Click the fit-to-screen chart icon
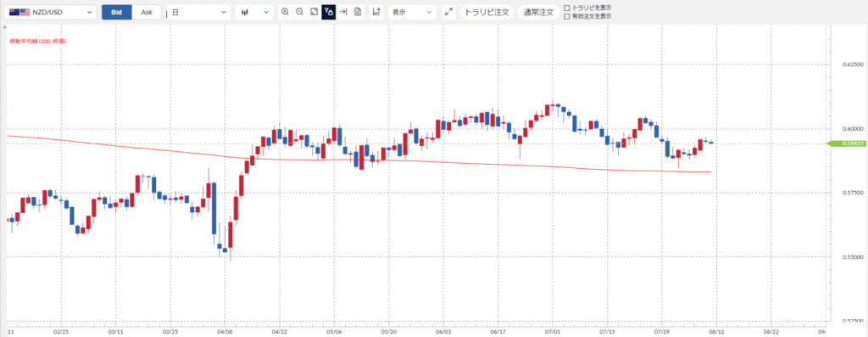This screenshot has height=337, width=868. coord(314,12)
